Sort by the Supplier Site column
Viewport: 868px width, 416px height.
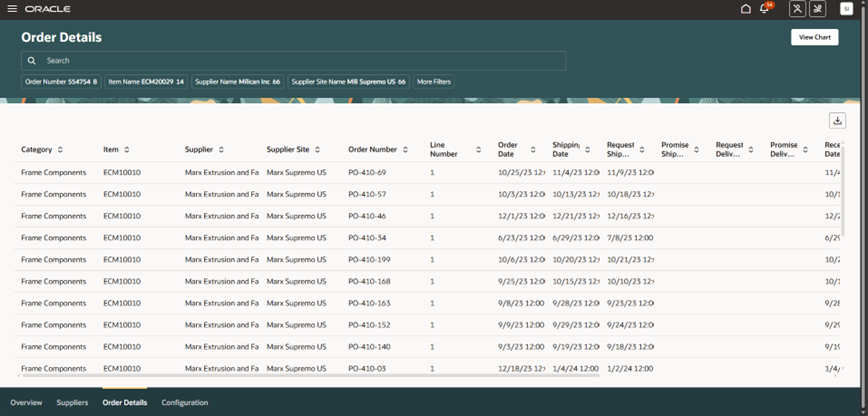pyautogui.click(x=317, y=150)
